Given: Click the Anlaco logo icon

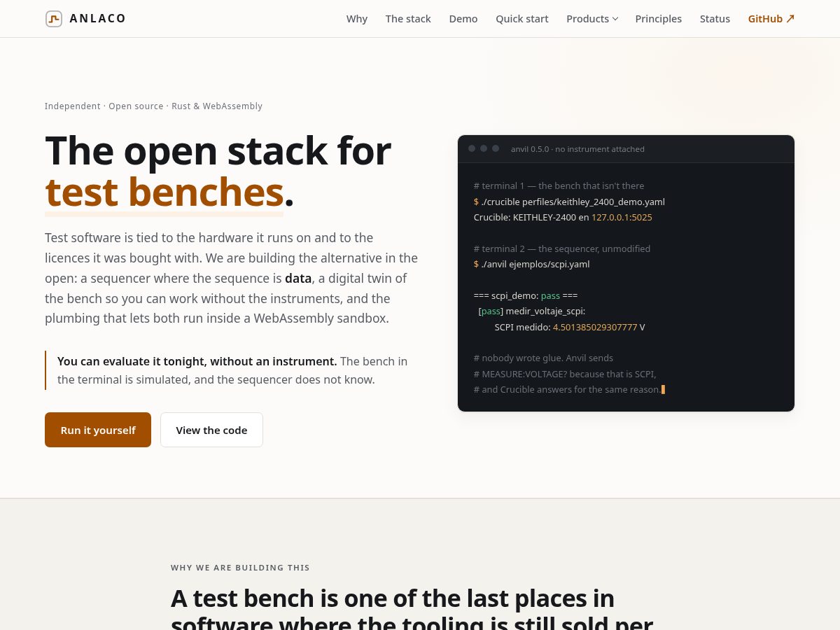Looking at the screenshot, I should tap(54, 19).
